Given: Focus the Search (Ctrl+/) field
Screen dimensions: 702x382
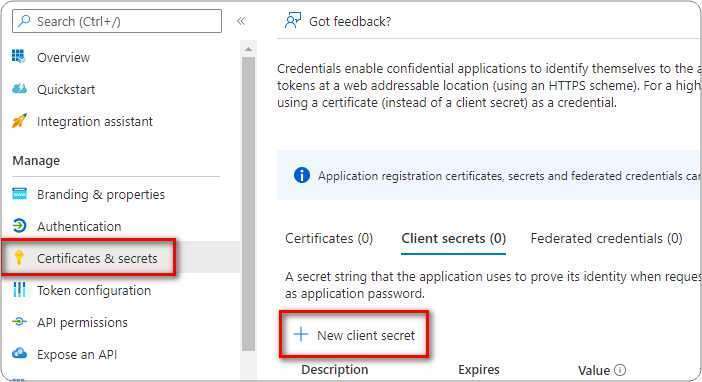Looking at the screenshot, I should point(117,21).
